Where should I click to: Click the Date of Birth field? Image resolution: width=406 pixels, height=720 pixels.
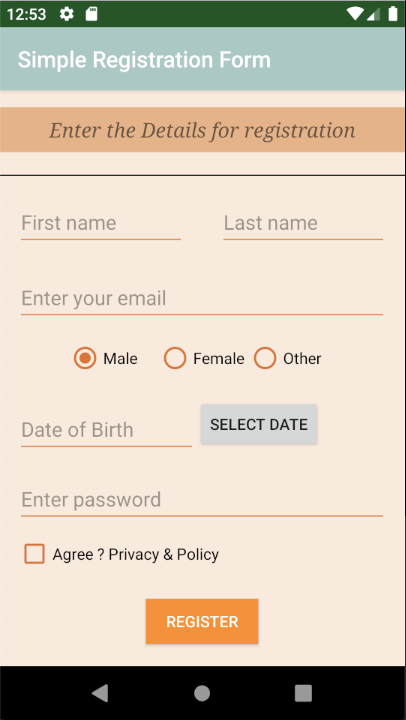[x=106, y=430]
